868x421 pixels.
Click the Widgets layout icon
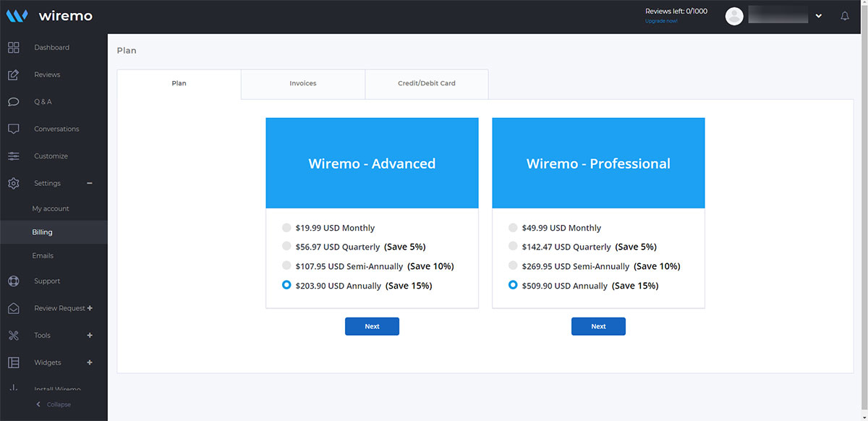pos(14,362)
